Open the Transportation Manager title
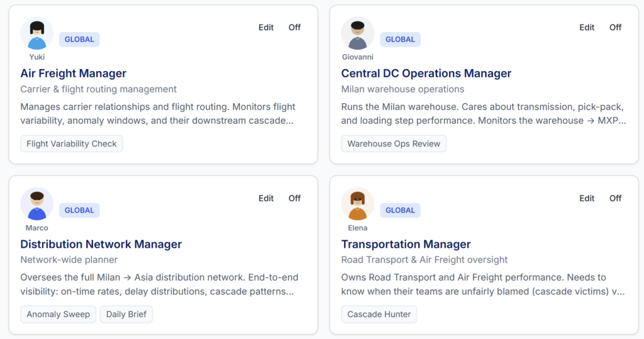This screenshot has height=339, width=644. pyautogui.click(x=406, y=244)
